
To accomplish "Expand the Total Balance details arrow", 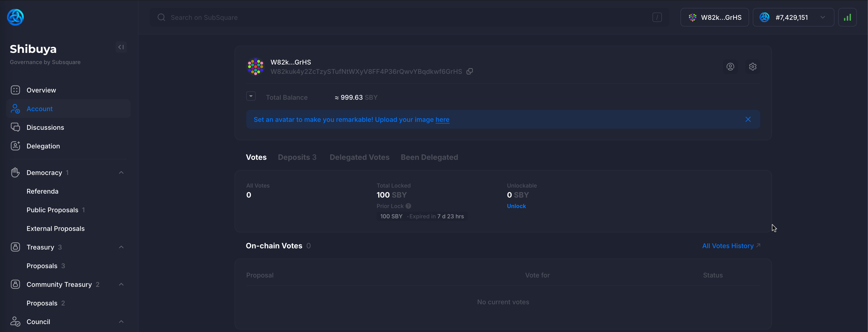I will coord(251,96).
